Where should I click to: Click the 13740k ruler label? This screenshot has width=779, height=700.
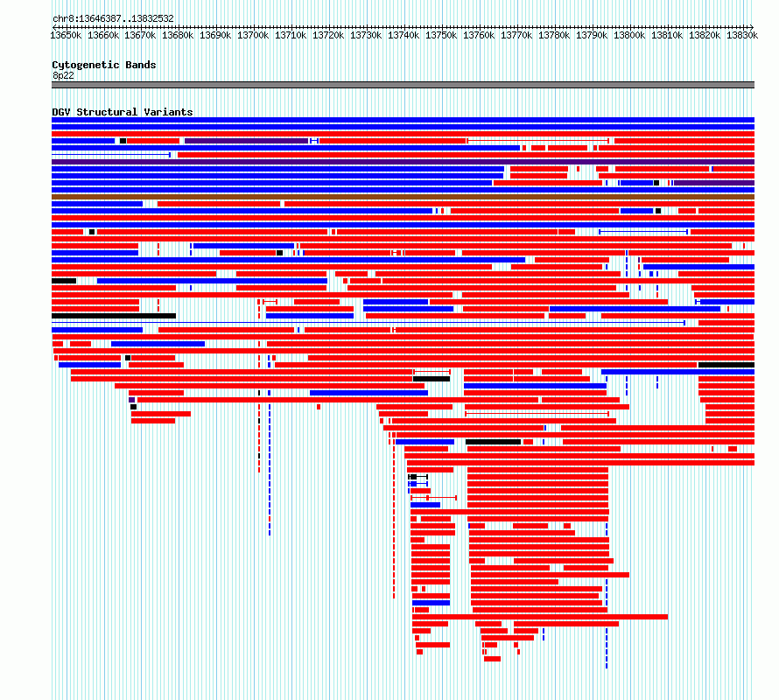404,35
